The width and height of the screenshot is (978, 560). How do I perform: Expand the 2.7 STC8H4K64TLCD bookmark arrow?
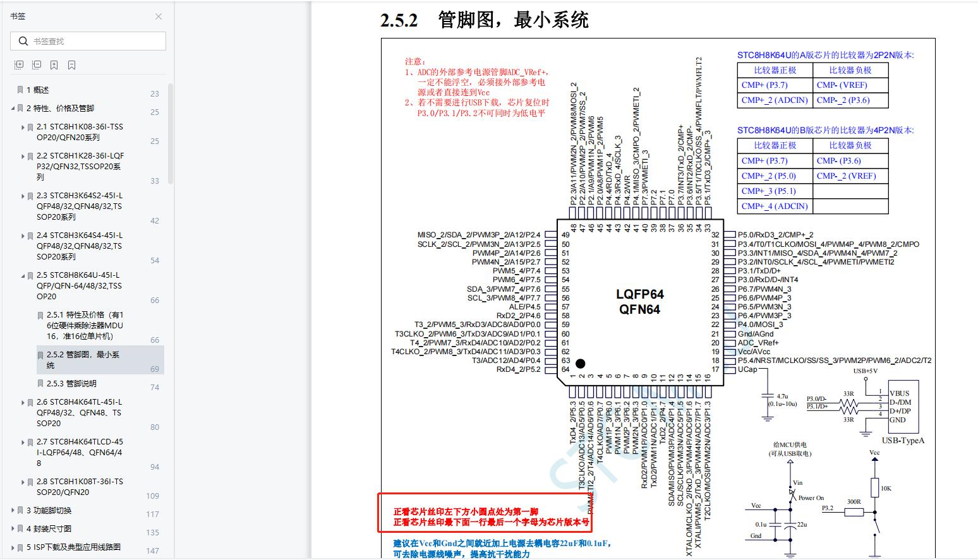(23, 442)
